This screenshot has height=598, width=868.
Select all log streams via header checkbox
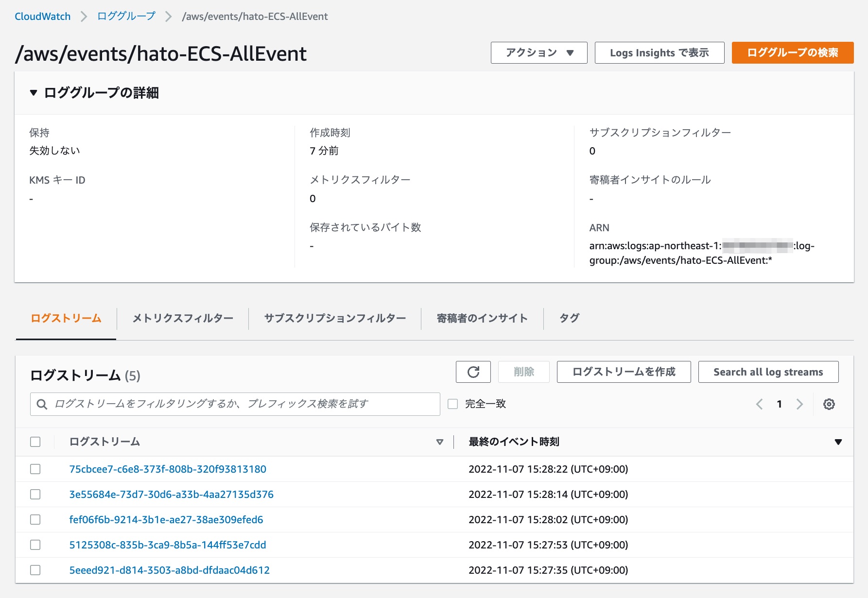(35, 442)
